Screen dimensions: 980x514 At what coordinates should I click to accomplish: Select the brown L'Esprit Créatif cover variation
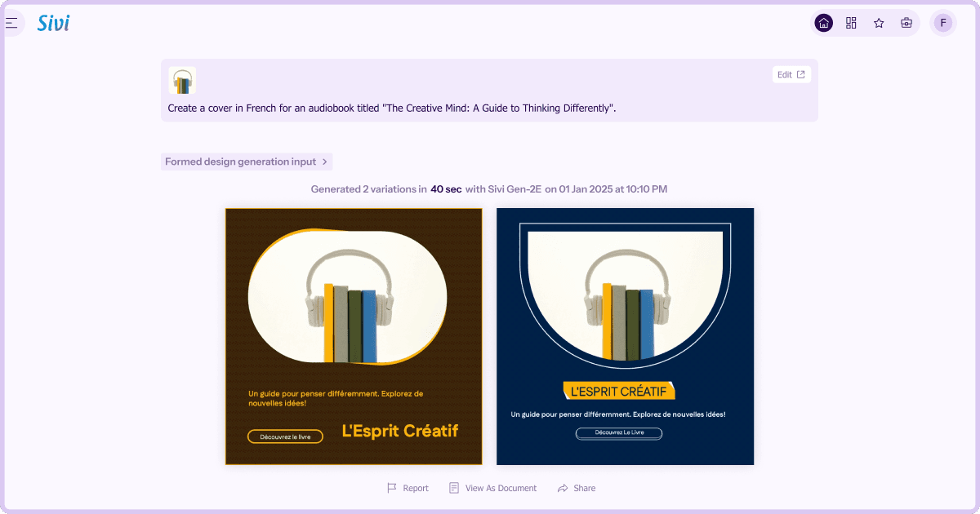(x=353, y=336)
